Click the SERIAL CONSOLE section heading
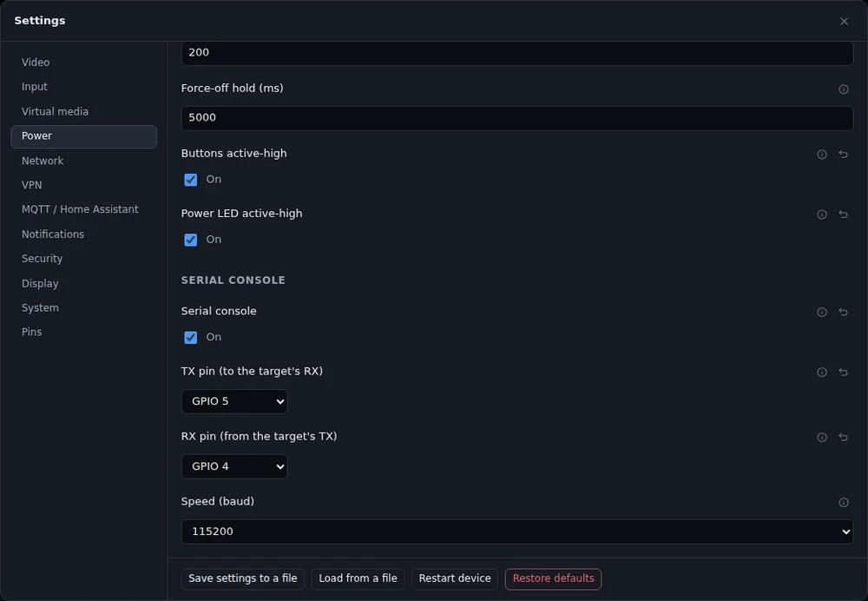 pos(233,281)
